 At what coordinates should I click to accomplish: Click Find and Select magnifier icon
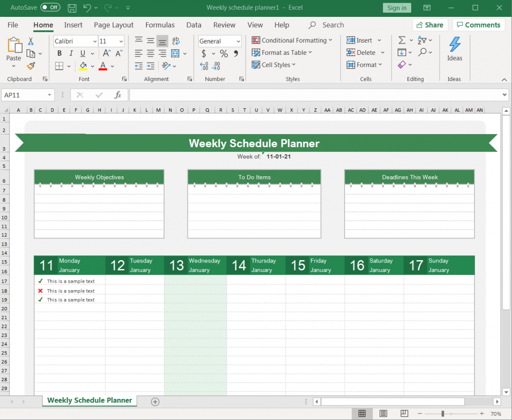(x=422, y=52)
